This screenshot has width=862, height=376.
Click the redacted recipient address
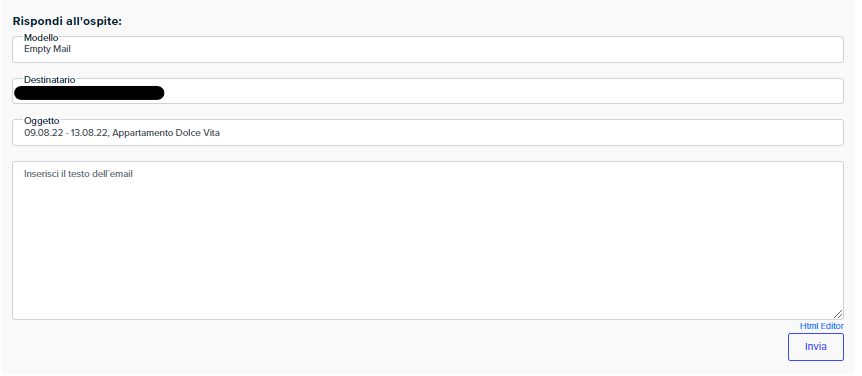(89, 93)
